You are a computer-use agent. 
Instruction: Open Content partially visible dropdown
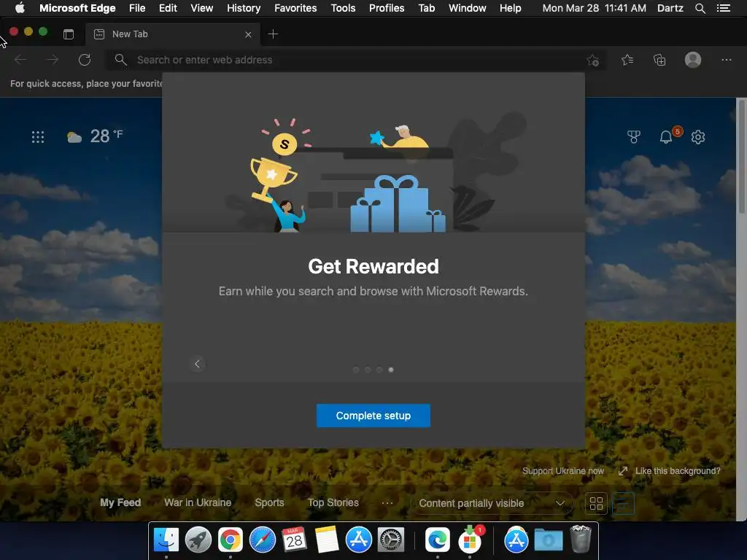[x=492, y=503]
